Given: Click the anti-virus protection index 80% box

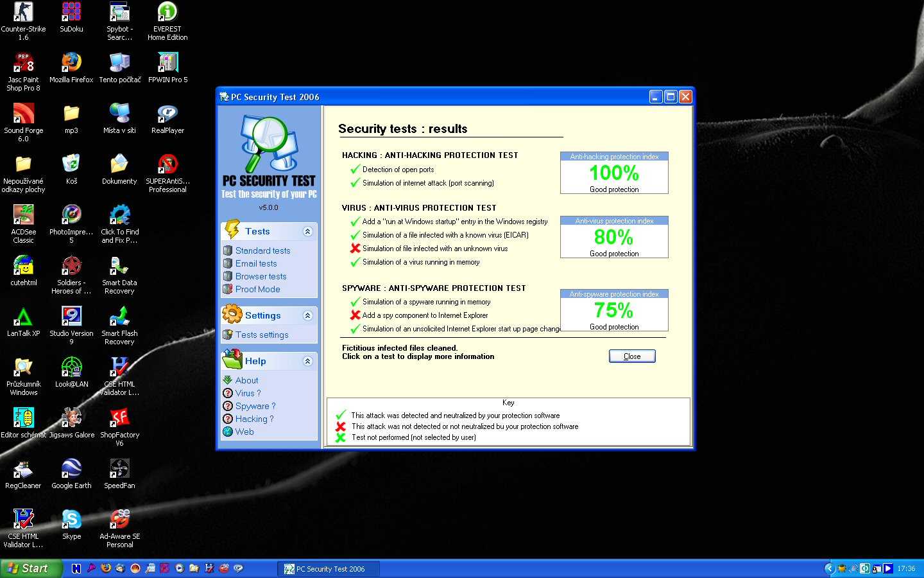Looking at the screenshot, I should (614, 237).
